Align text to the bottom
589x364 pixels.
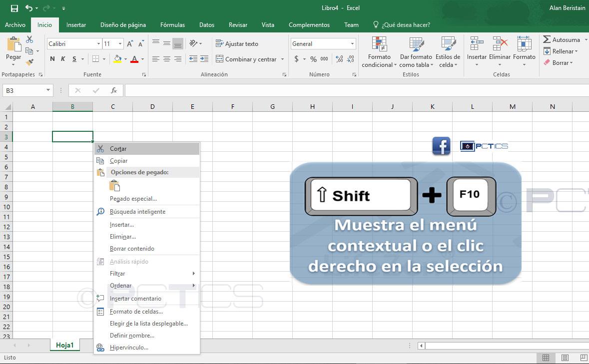(178, 43)
